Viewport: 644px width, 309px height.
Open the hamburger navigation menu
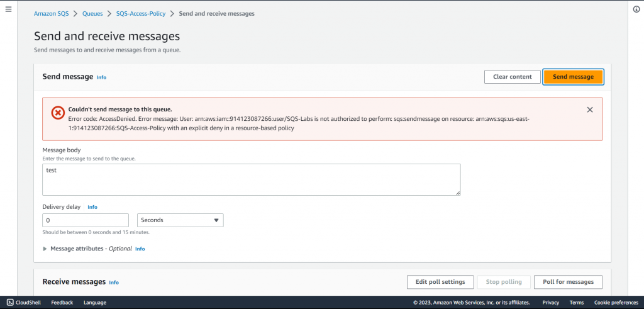pyautogui.click(x=8, y=9)
